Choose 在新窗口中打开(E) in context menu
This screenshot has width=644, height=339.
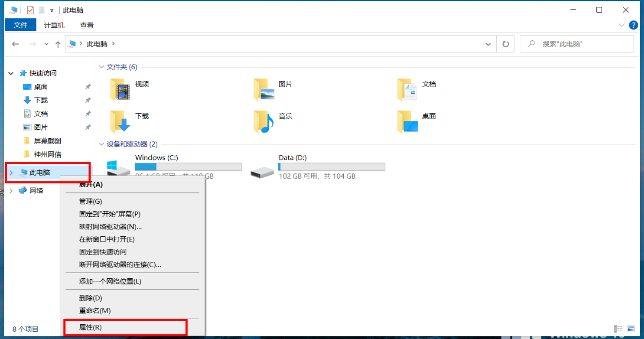pos(133,239)
